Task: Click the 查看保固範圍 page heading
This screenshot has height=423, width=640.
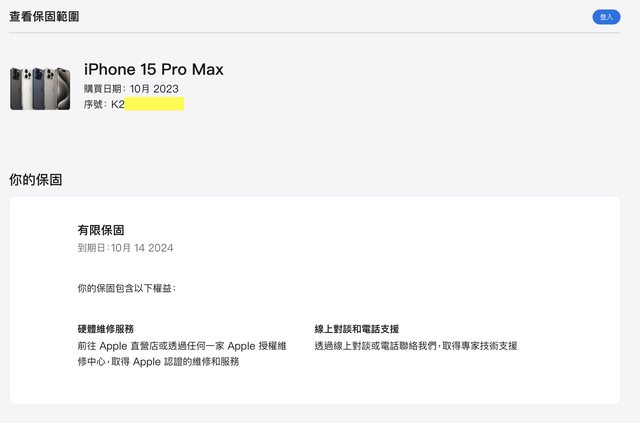Action: [45, 17]
